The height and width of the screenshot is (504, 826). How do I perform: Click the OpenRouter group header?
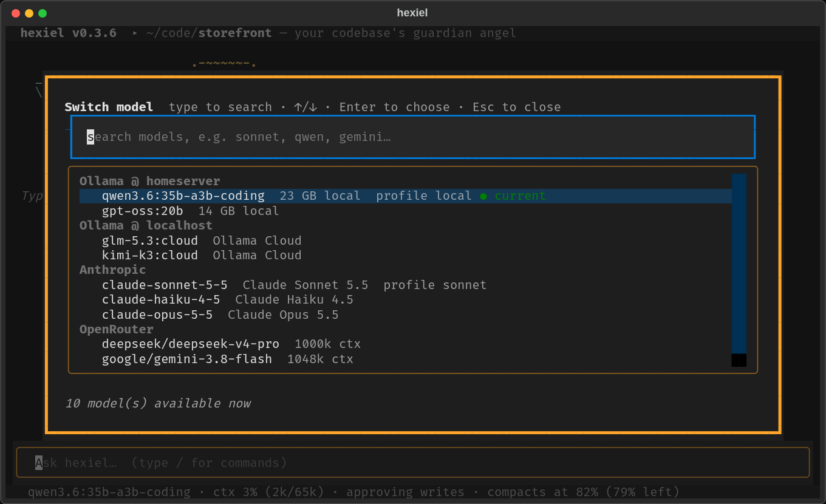(x=117, y=329)
